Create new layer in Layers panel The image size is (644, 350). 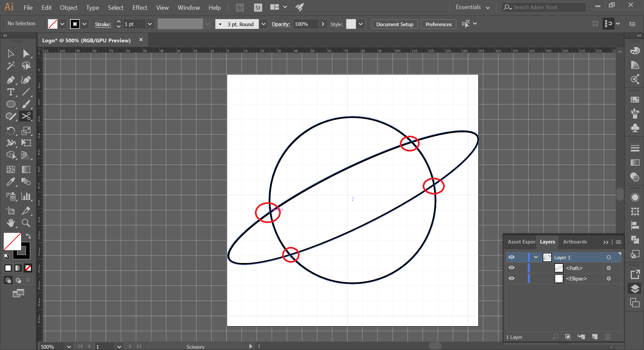pyautogui.click(x=595, y=337)
